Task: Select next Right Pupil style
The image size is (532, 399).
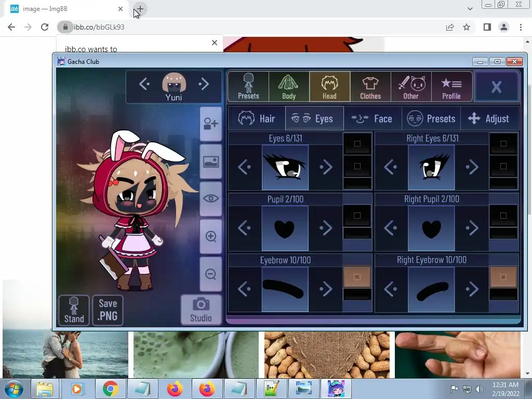Action: point(472,228)
